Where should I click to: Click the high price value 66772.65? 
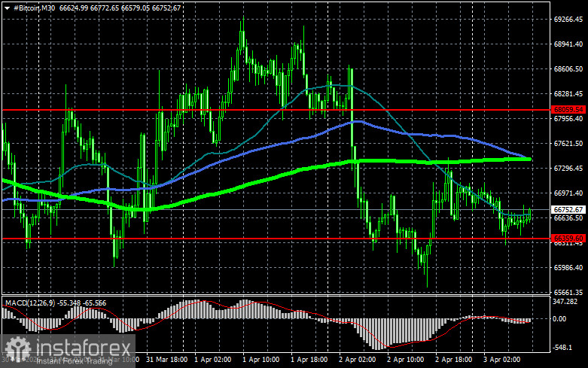(x=104, y=8)
